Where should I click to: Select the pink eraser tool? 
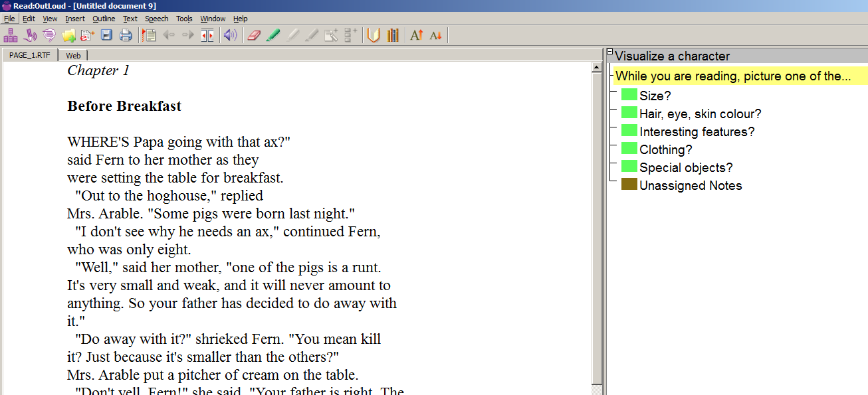coord(254,35)
